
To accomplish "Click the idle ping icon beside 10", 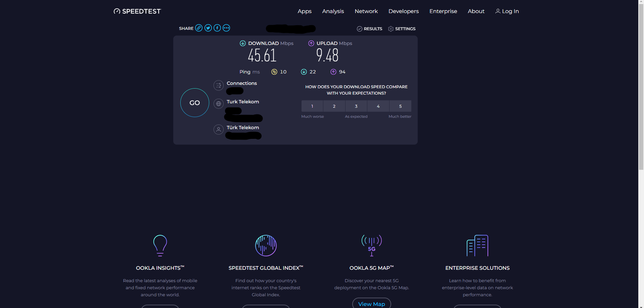I will click(x=274, y=72).
